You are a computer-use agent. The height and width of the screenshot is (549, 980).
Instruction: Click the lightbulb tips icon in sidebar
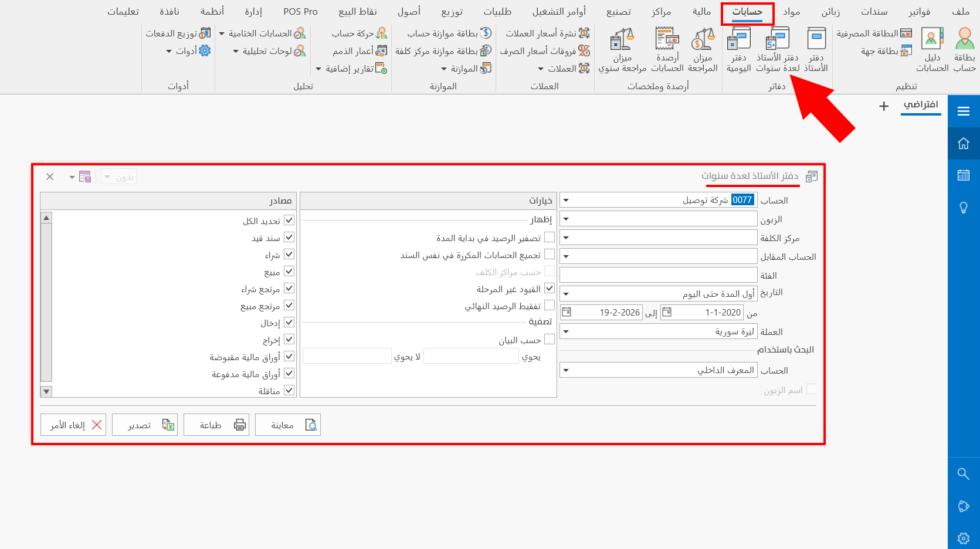pyautogui.click(x=964, y=207)
